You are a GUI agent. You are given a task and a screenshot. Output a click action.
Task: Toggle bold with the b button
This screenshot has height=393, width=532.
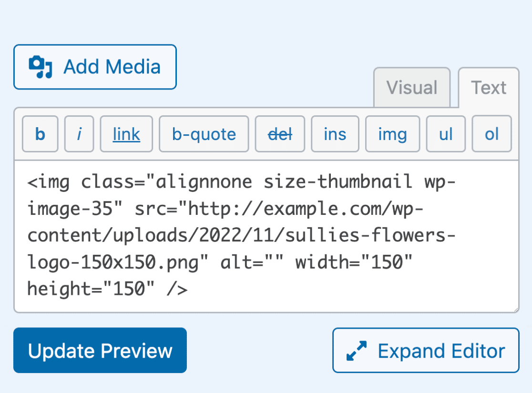40,134
